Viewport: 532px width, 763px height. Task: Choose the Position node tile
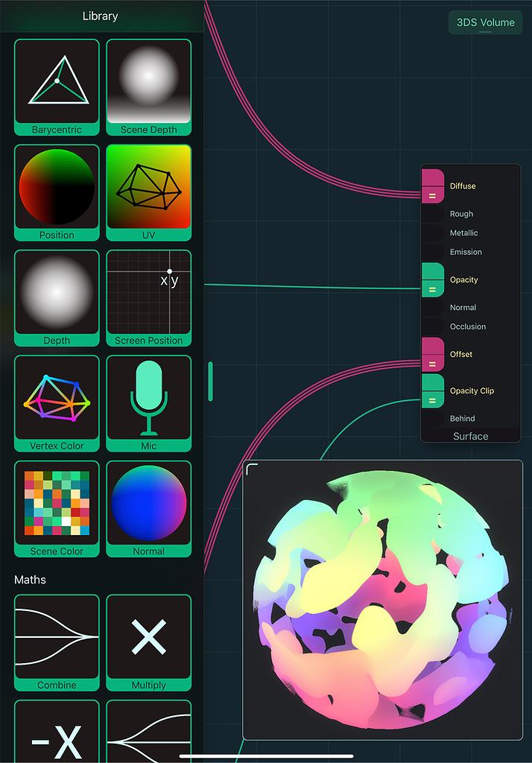57,192
